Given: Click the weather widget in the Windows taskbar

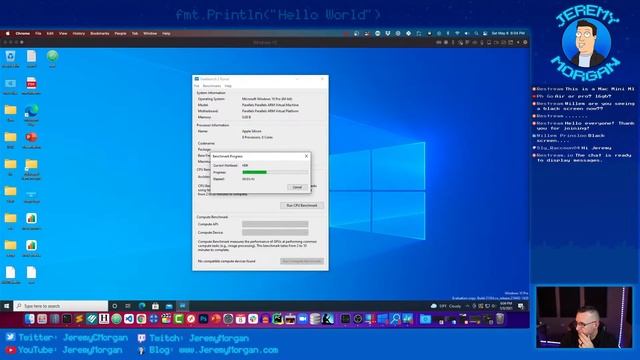Looking at the screenshot, I should pos(446,306).
